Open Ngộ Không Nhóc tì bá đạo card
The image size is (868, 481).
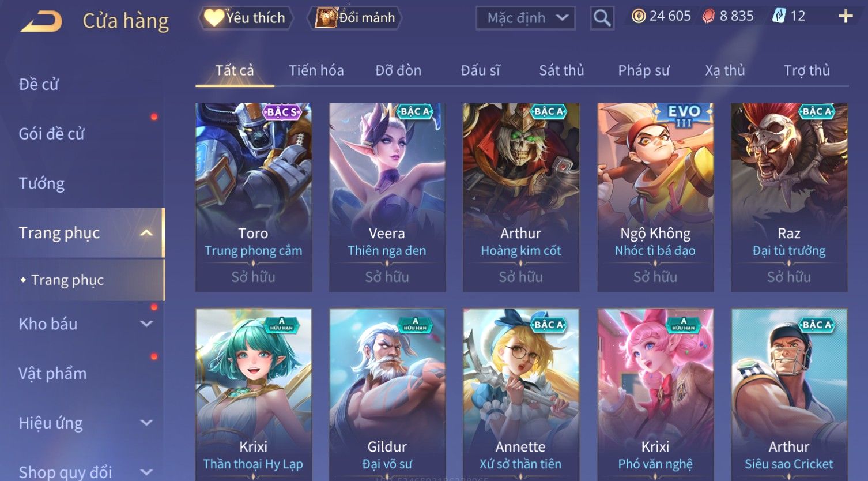tap(655, 197)
